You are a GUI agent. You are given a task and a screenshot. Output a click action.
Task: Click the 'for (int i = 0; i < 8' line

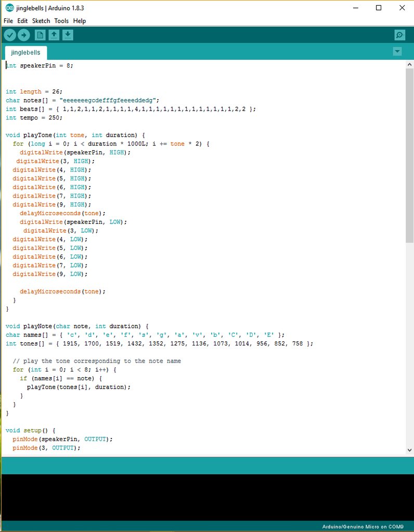pyautogui.click(x=64, y=370)
